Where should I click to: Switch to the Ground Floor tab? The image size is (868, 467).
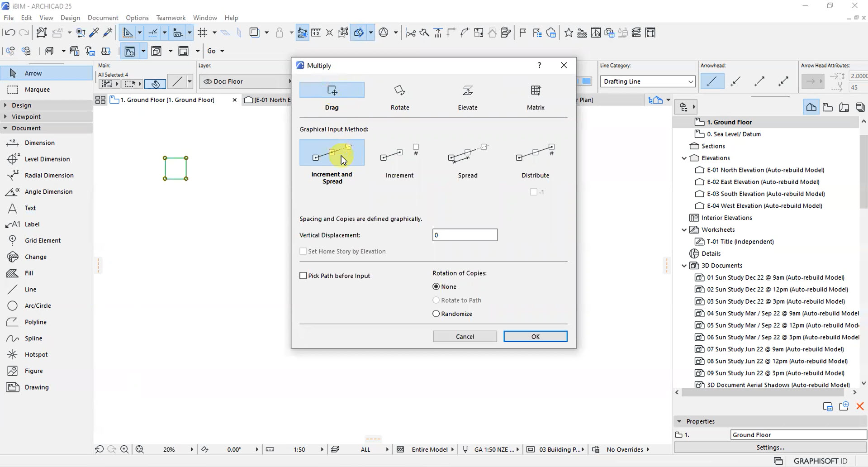tap(167, 100)
